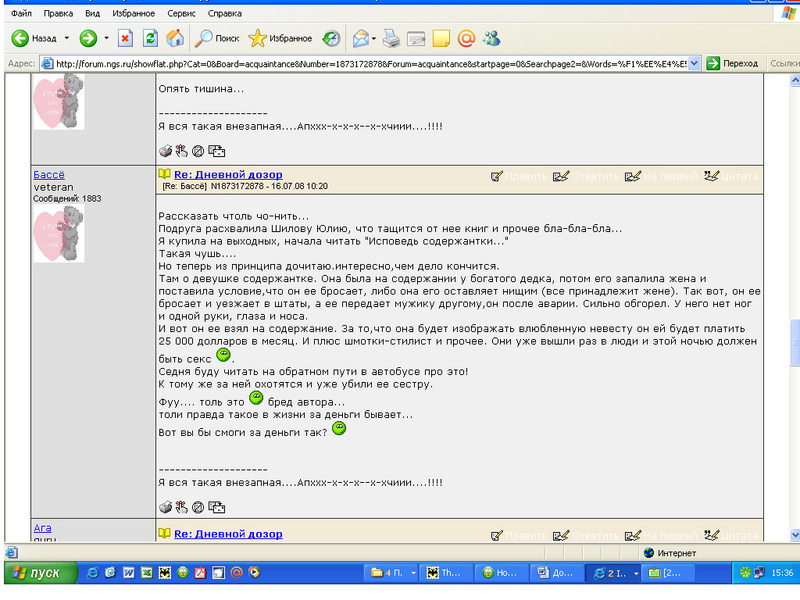Screen dimensions: 800x600
Task: Open the Бассё user profile link
Action: [49, 174]
